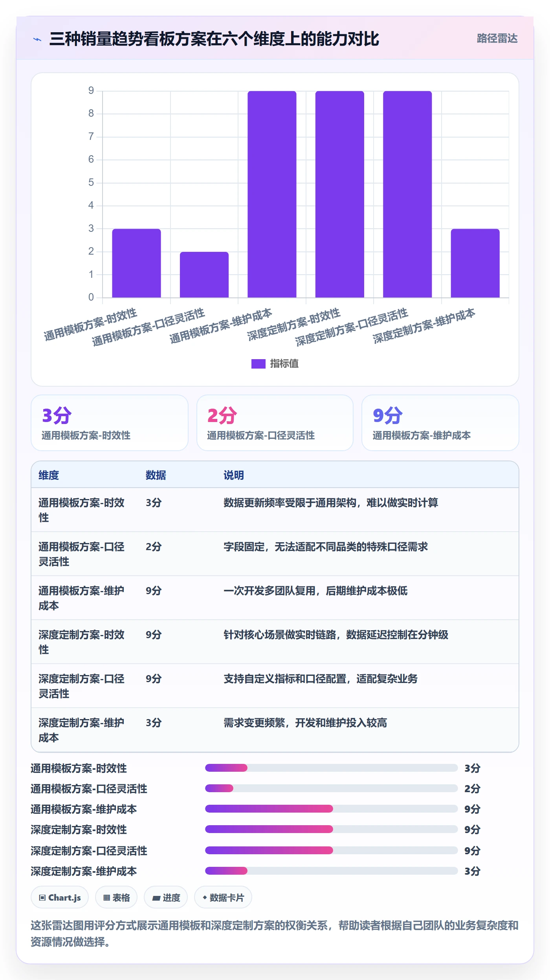The image size is (550, 980).
Task: Select table row 通用模板方案-维护成本
Action: coord(275,598)
